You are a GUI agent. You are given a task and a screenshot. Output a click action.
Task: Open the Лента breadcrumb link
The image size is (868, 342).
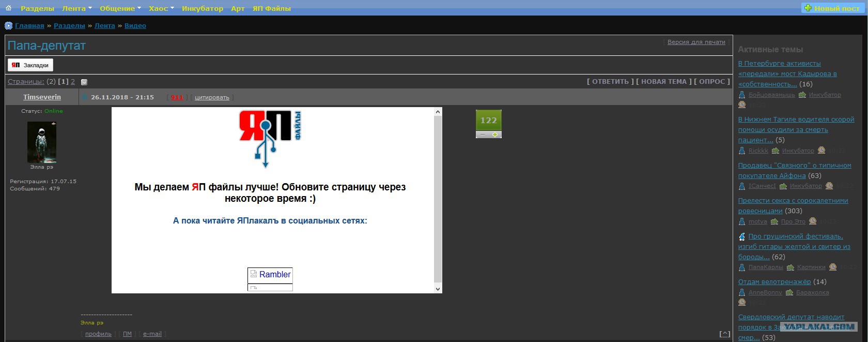coord(105,25)
